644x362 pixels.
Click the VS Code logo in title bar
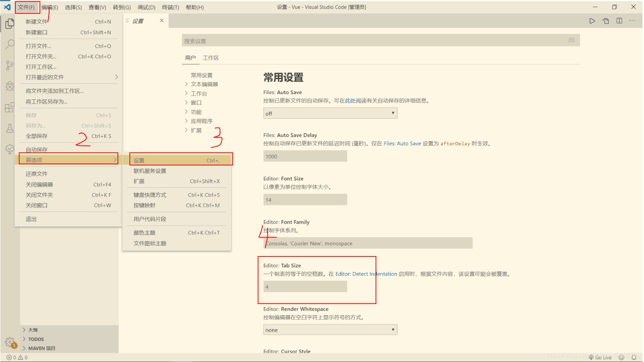coord(7,7)
